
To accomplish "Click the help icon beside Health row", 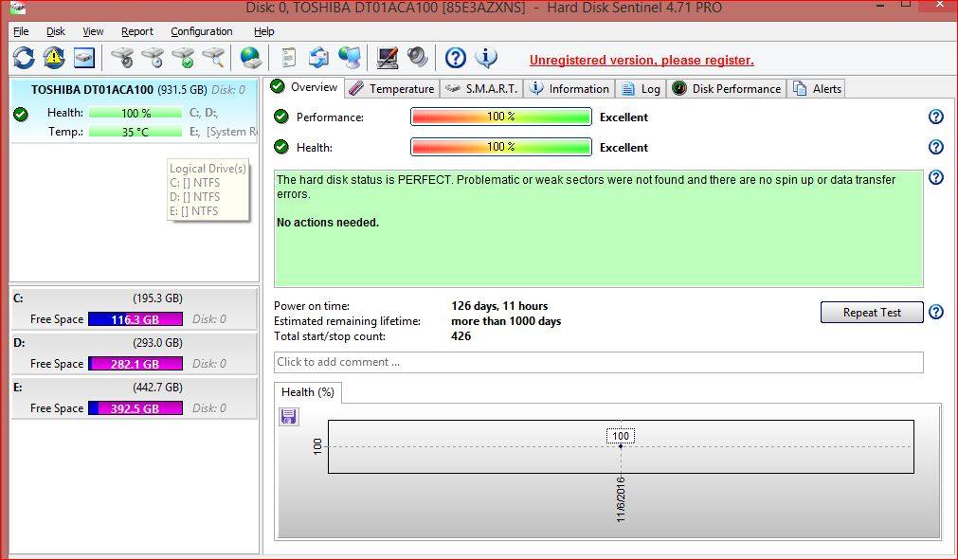I will (936, 147).
